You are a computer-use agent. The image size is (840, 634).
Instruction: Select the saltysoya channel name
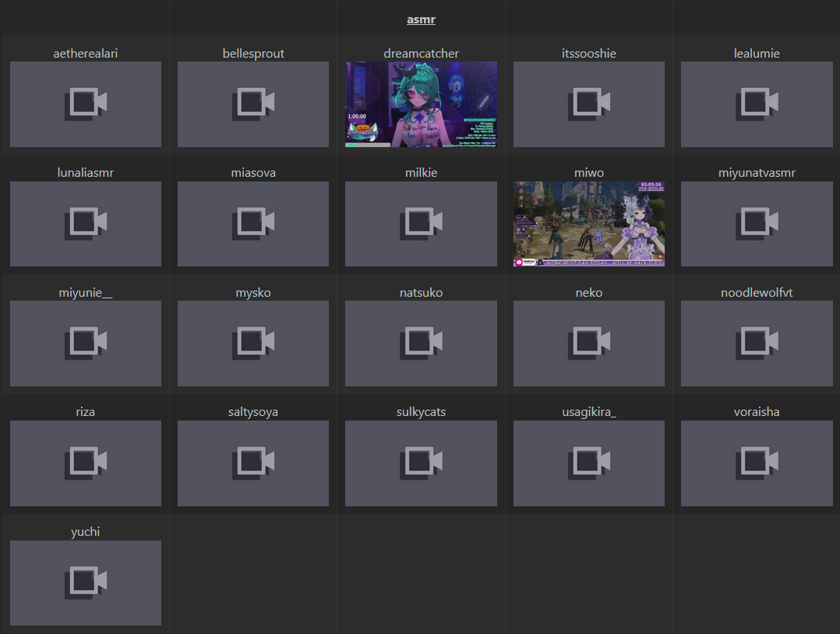(253, 412)
